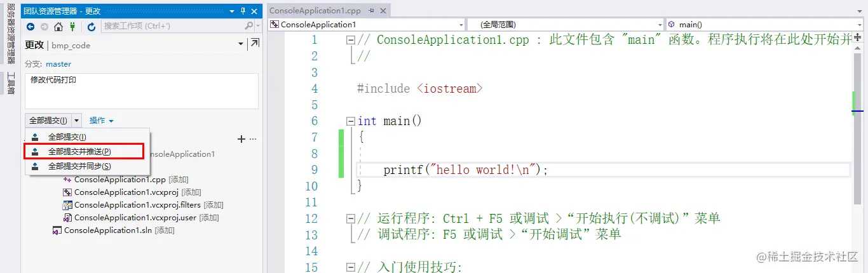Open the search box options dropdown arrow

tap(257, 27)
